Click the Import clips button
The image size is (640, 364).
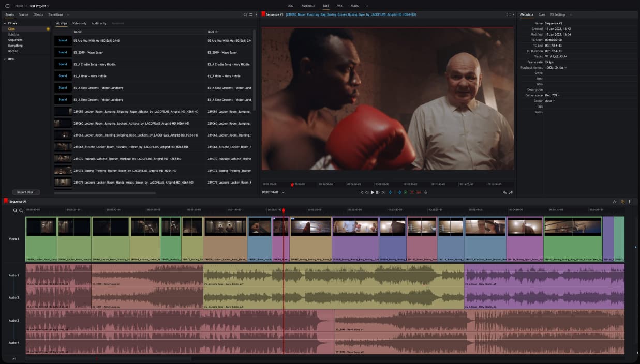(x=26, y=192)
